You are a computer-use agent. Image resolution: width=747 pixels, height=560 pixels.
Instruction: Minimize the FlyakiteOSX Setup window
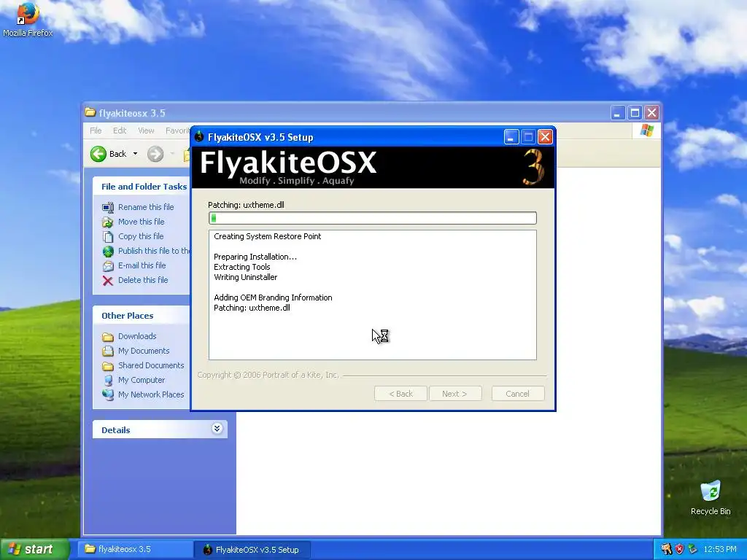[x=511, y=137]
